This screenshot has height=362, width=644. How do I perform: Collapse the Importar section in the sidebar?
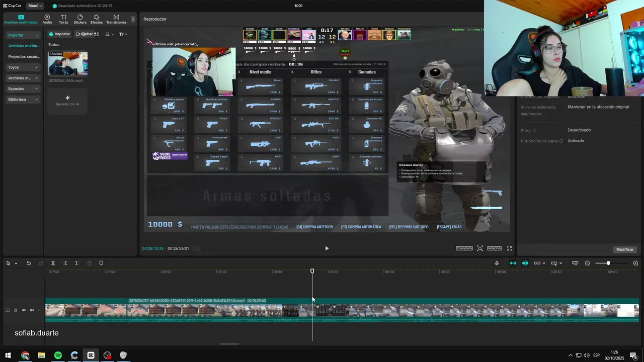click(23, 35)
